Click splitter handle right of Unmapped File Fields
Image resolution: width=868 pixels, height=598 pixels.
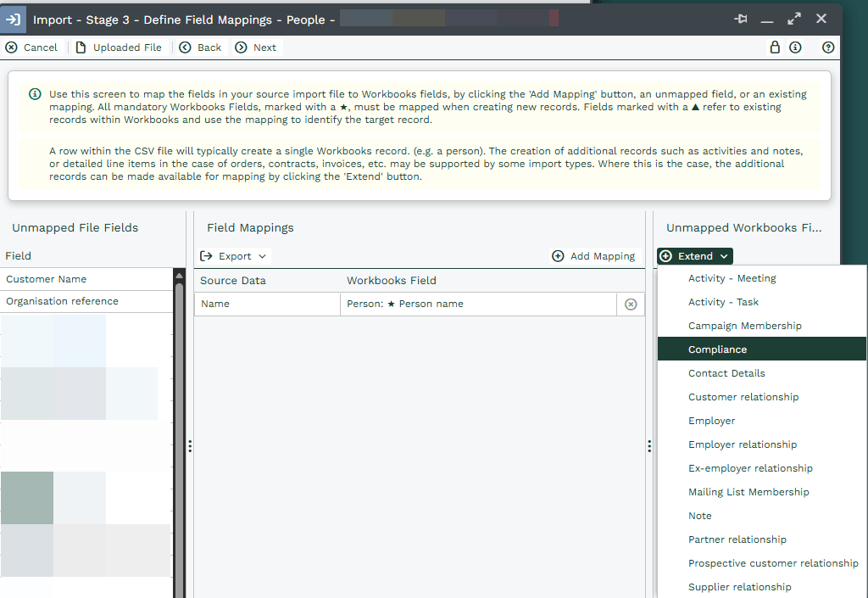click(190, 445)
